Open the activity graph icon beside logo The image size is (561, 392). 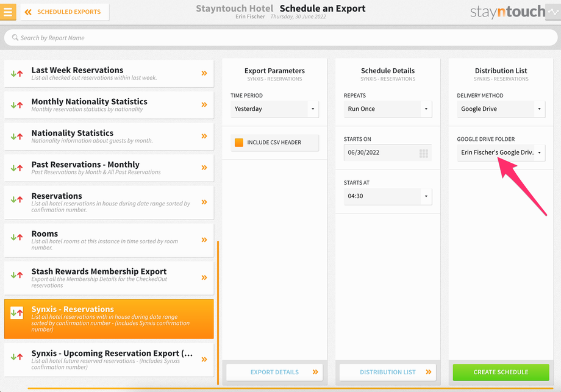pyautogui.click(x=553, y=12)
